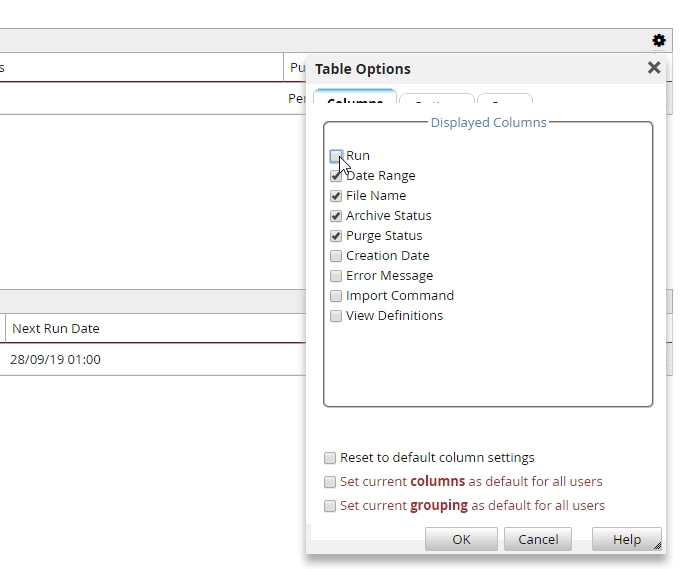Click the Next Run Date column header
This screenshot has width=682, height=569.
[56, 328]
